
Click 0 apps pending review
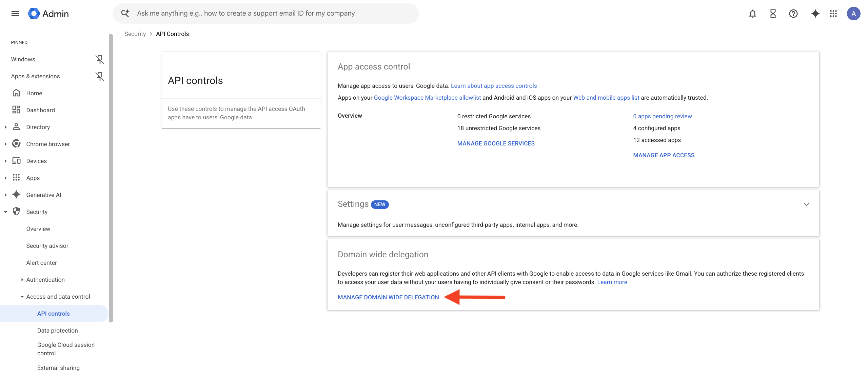(663, 116)
